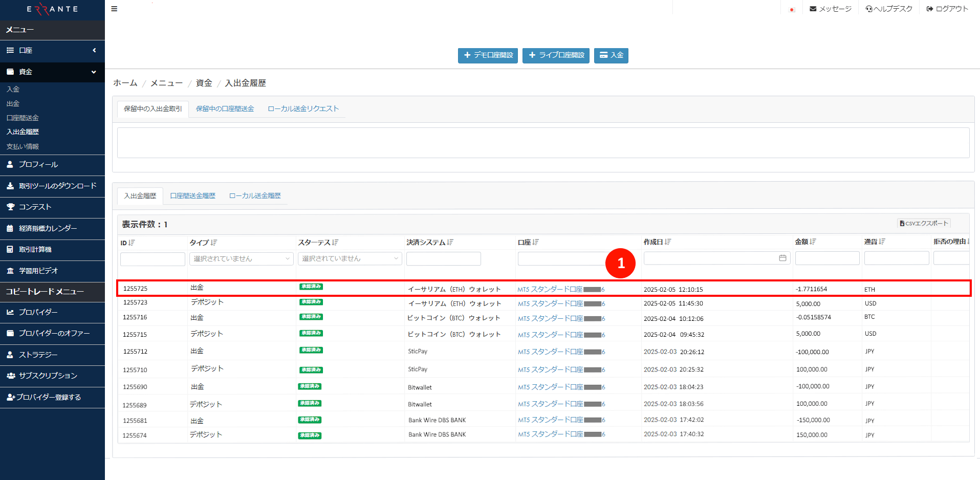Click the ライブ口座開設 button
The image size is (980, 480).
tap(556, 55)
